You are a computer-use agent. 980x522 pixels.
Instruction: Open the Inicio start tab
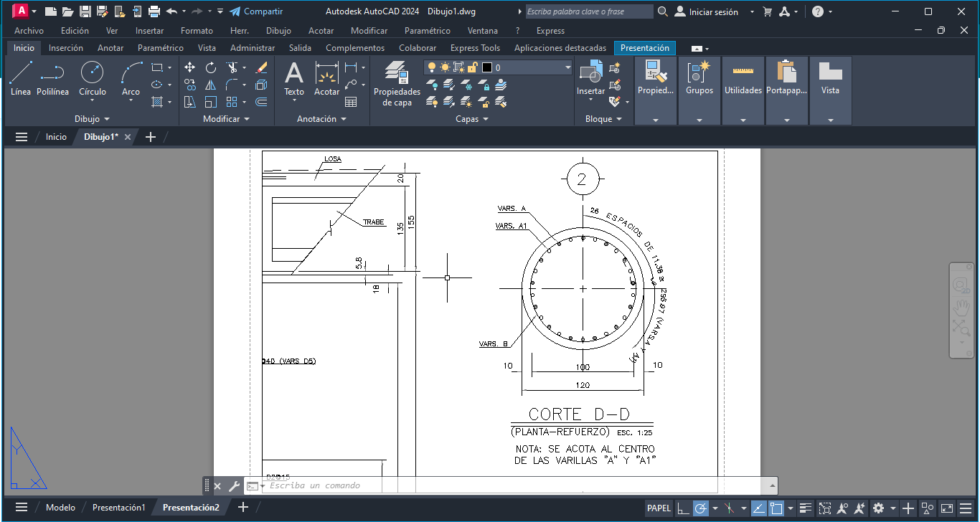(56, 137)
